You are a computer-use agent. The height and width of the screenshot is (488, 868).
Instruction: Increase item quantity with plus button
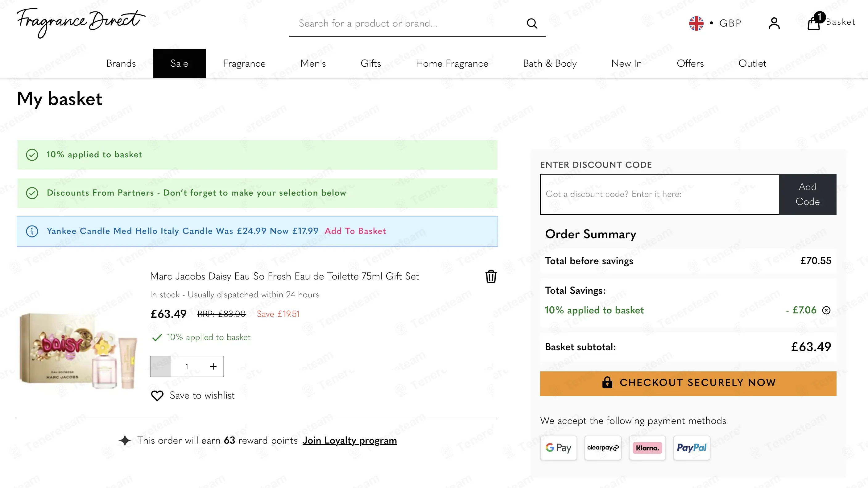[x=213, y=366]
